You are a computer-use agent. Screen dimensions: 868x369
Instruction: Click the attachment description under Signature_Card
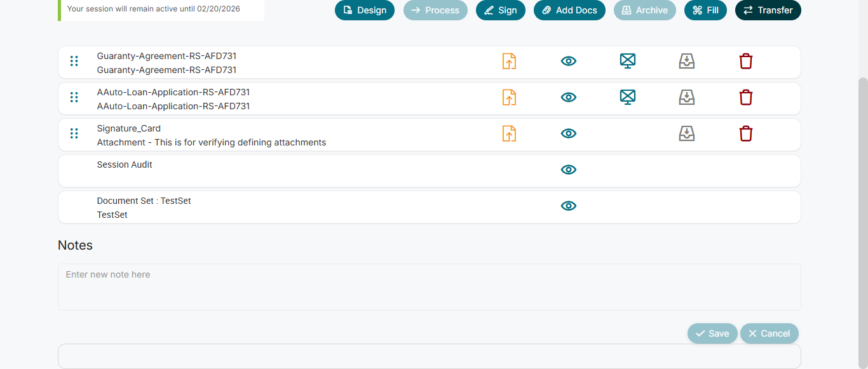point(212,142)
